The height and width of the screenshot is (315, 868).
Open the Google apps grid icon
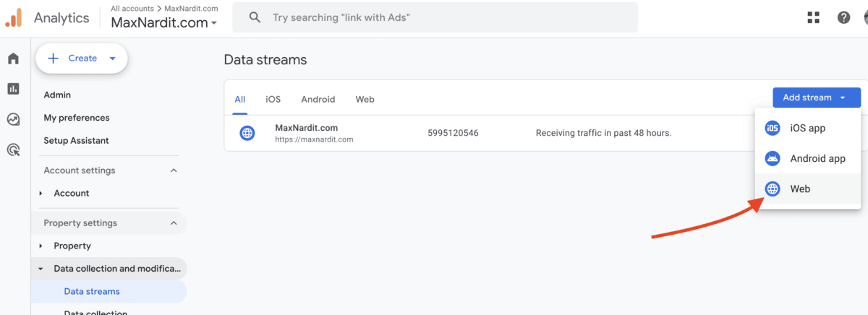[814, 18]
